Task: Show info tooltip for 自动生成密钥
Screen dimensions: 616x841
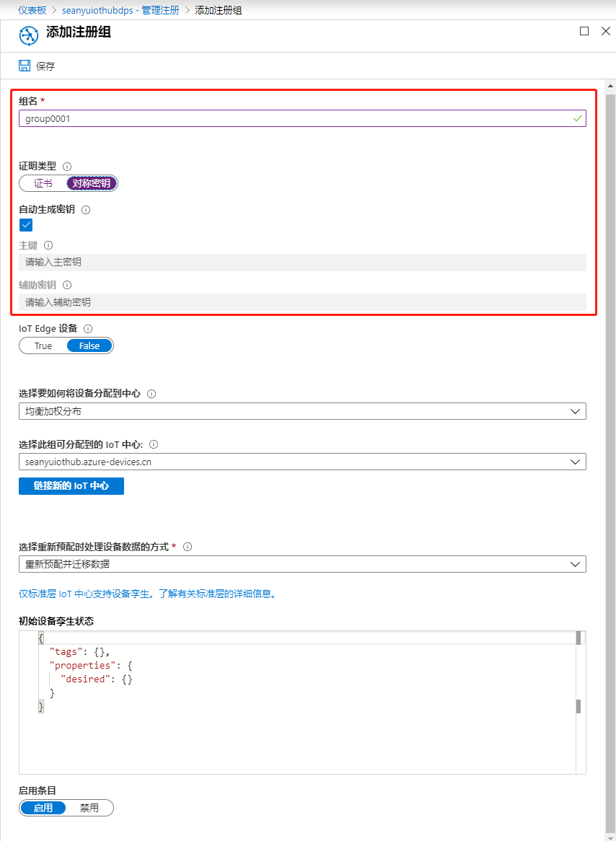Action: pos(85,211)
